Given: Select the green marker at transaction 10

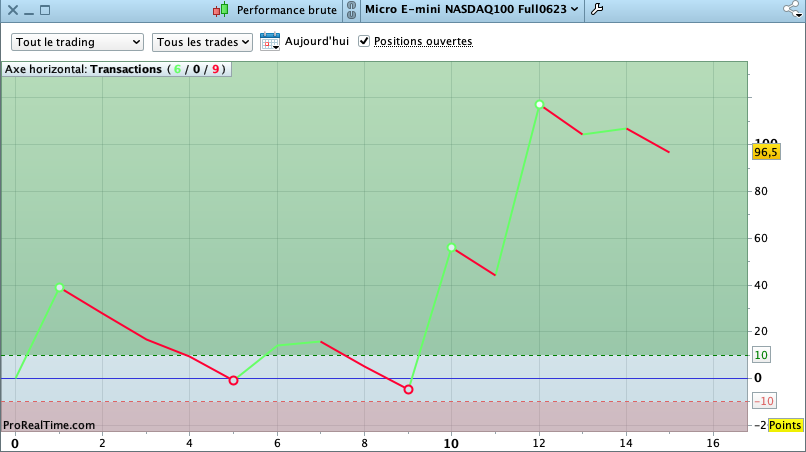Looking at the screenshot, I should coord(451,248).
